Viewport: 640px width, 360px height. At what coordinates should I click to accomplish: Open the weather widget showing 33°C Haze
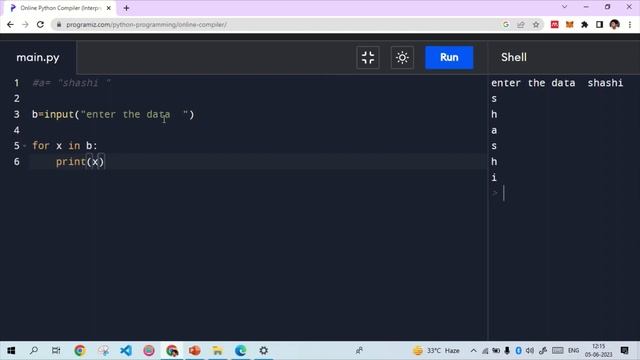tap(436, 350)
